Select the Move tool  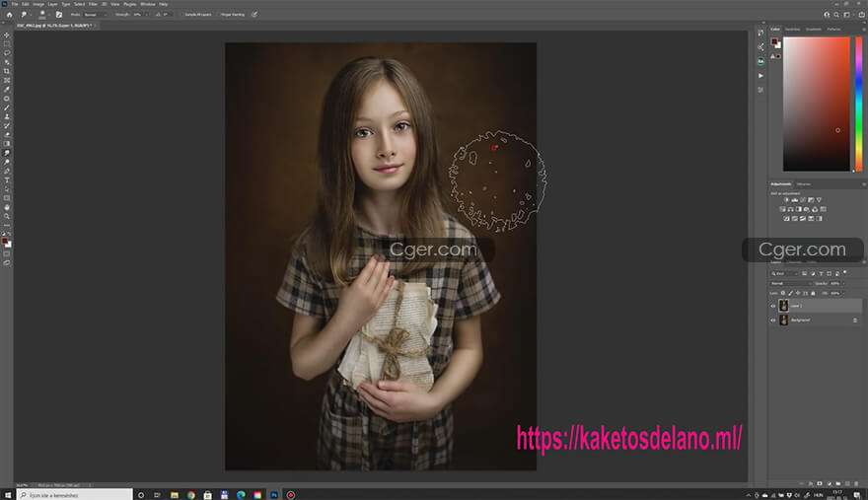(7, 35)
